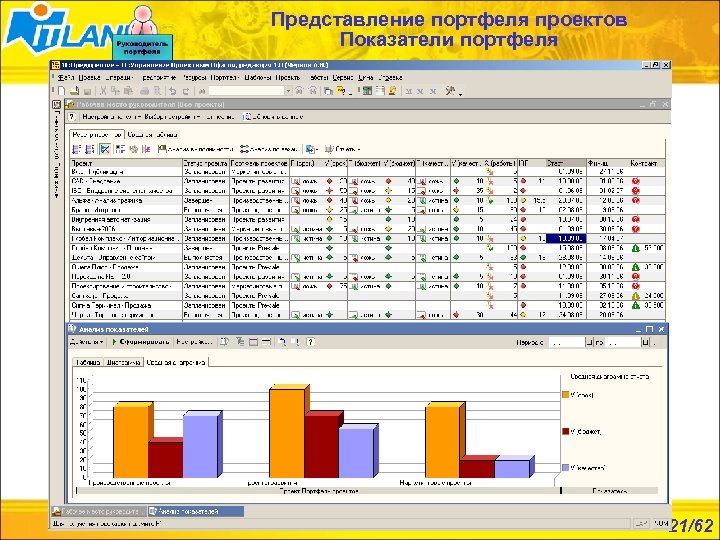The height and width of the screenshot is (540, 720).
Task: Click the Cut scissors icon
Action: [x=103, y=91]
